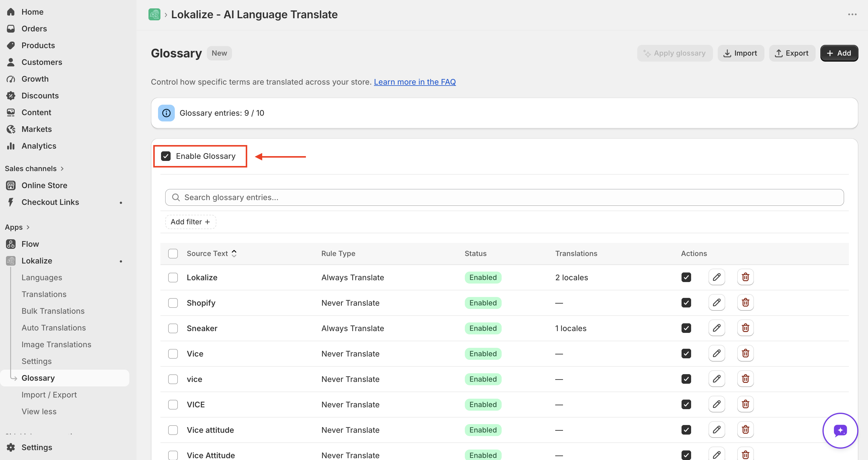
Task: Click the Markets globe icon
Action: coord(11,129)
